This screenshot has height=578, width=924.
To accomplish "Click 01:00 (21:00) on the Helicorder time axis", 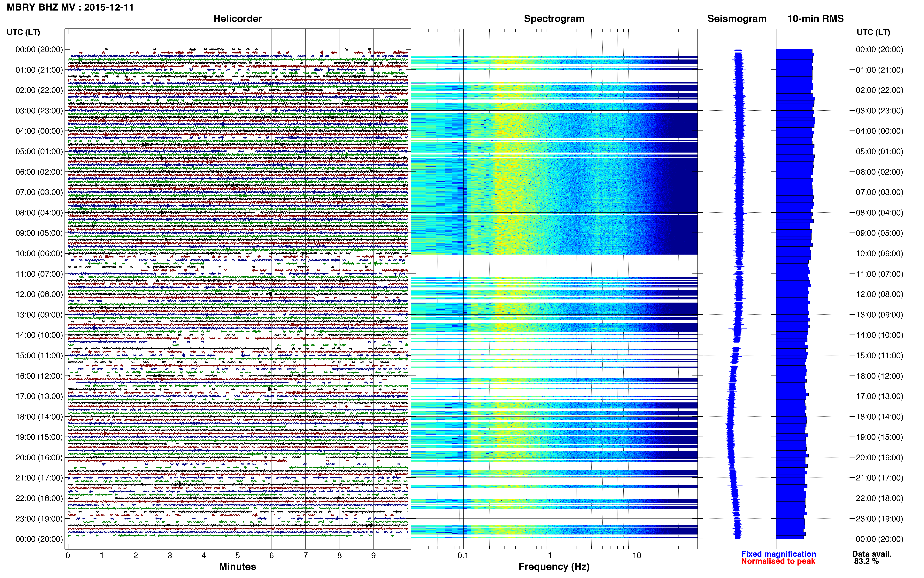I will coord(39,70).
